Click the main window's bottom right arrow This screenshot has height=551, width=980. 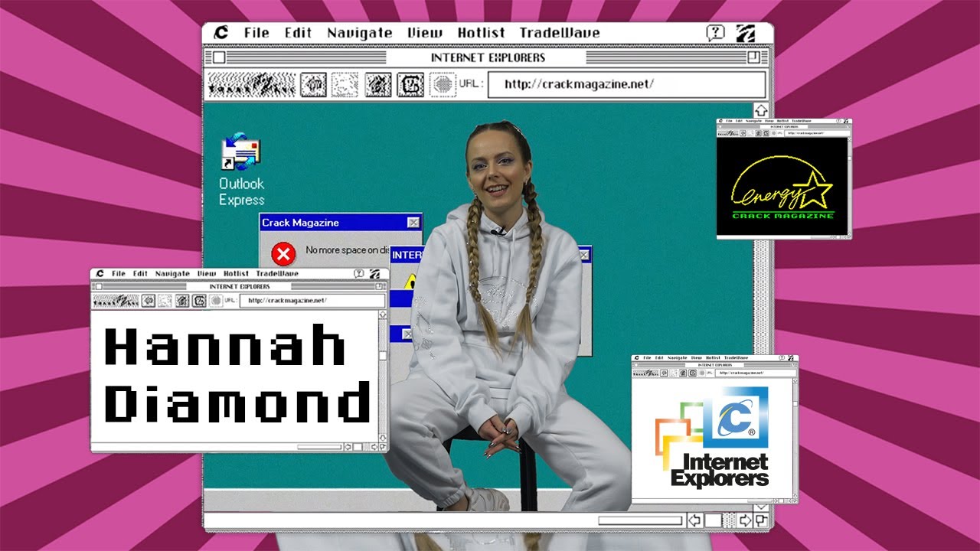click(744, 520)
